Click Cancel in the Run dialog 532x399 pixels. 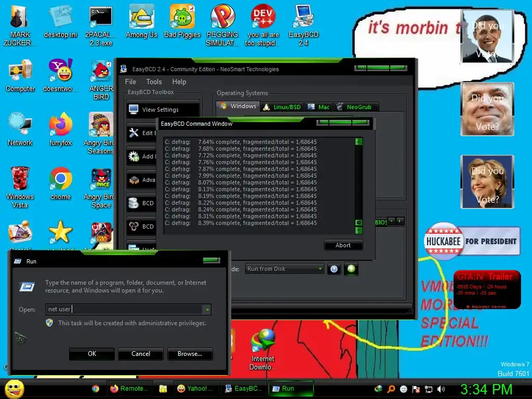pos(140,354)
